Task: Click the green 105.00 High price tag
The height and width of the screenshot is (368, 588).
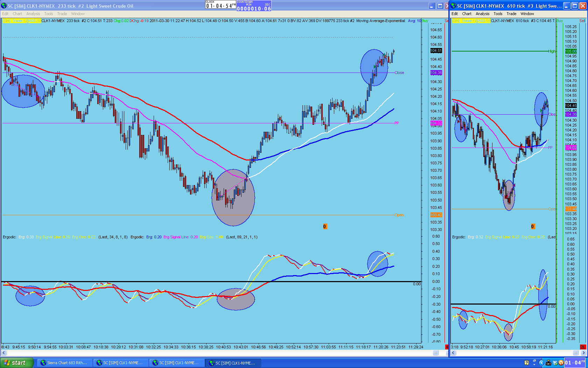Action: coord(571,51)
